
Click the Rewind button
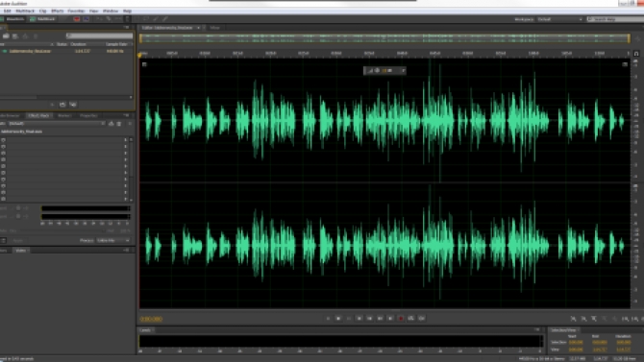point(369,319)
